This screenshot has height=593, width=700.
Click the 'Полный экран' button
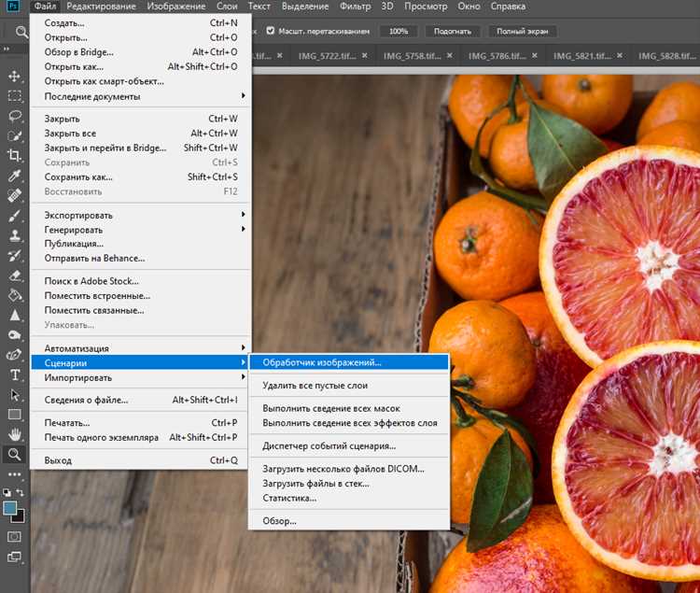click(x=522, y=31)
